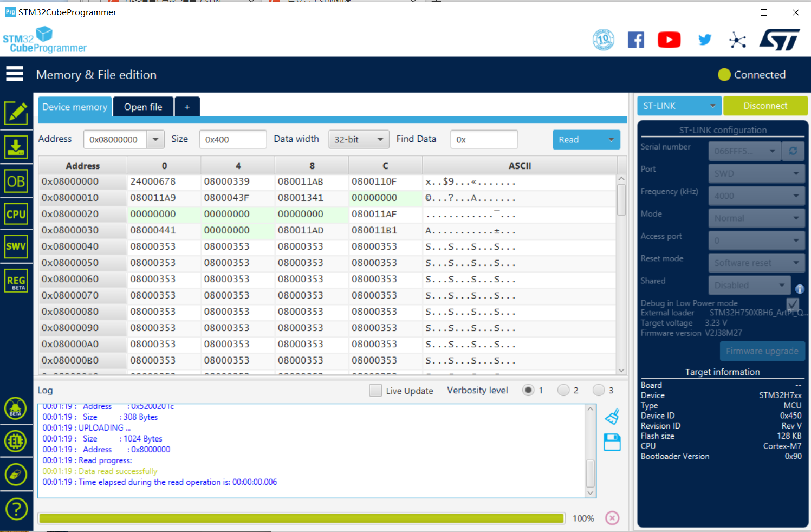The width and height of the screenshot is (811, 532).
Task: Save the log with floppy disk icon
Action: 612,442
